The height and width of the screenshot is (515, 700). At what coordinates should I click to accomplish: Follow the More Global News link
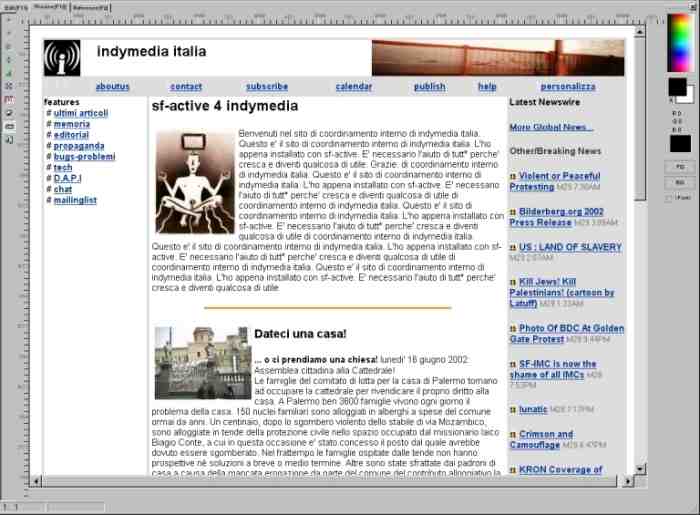pyautogui.click(x=551, y=128)
